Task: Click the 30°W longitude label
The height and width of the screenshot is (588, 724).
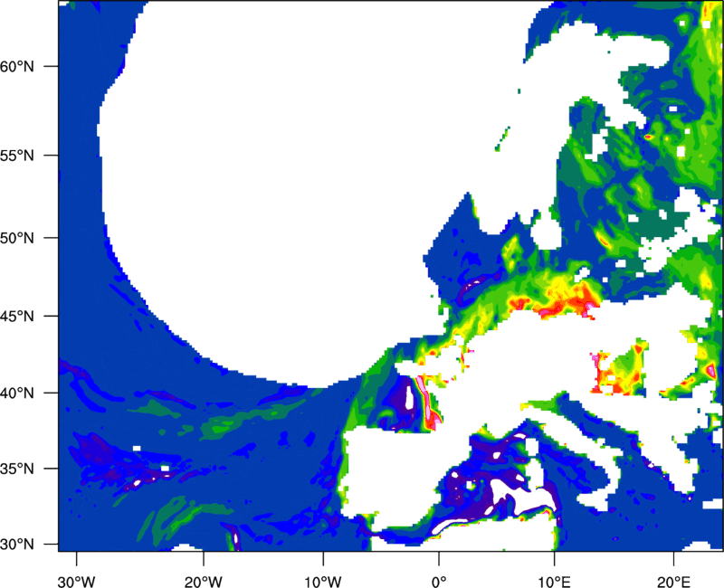Action: coord(76,582)
